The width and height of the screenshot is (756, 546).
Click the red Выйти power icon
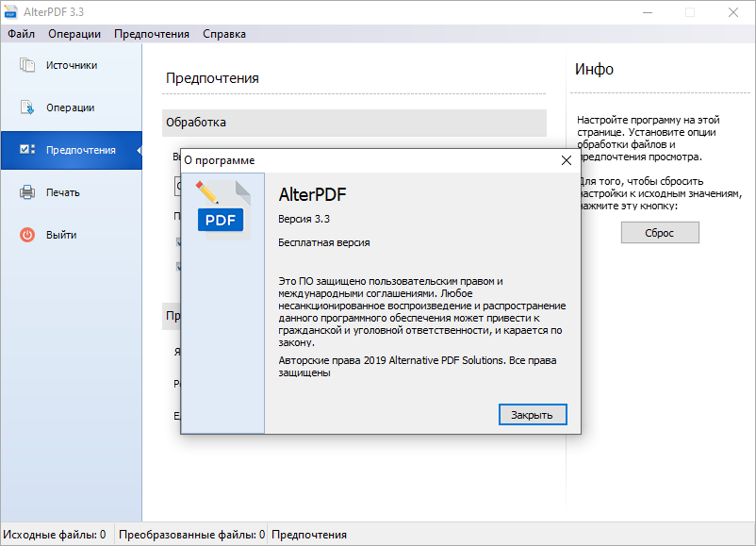(27, 235)
